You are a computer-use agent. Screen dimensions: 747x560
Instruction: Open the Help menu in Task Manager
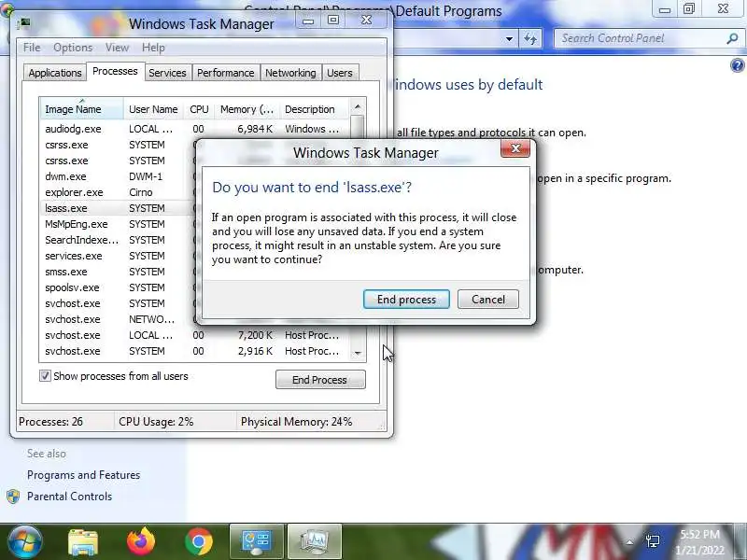pos(153,48)
